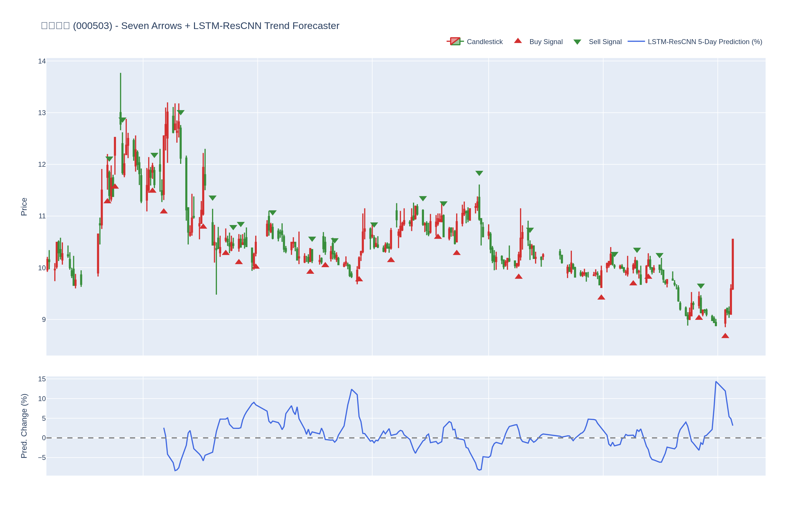Select the rightmost sell signal marker
The image size is (812, 522).
701,286
